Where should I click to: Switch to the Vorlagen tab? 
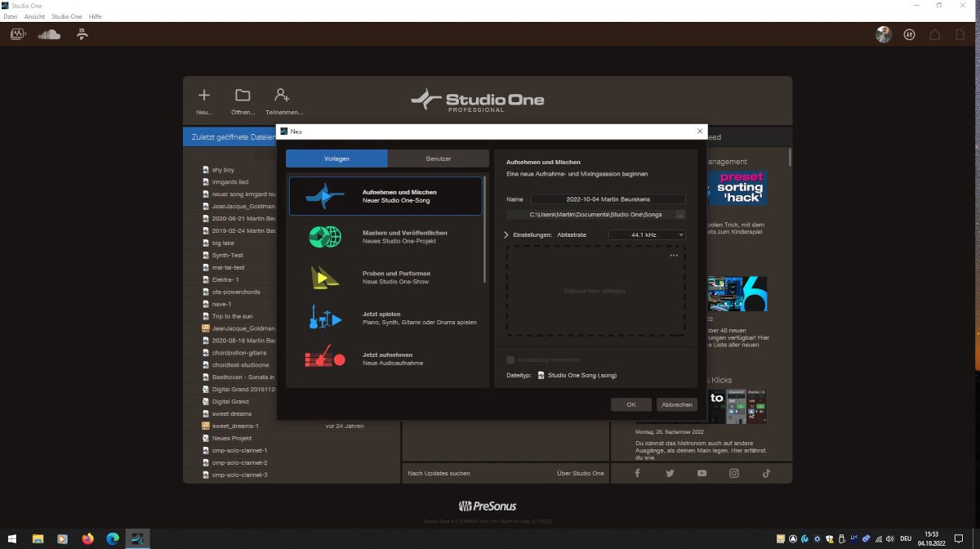[336, 158]
